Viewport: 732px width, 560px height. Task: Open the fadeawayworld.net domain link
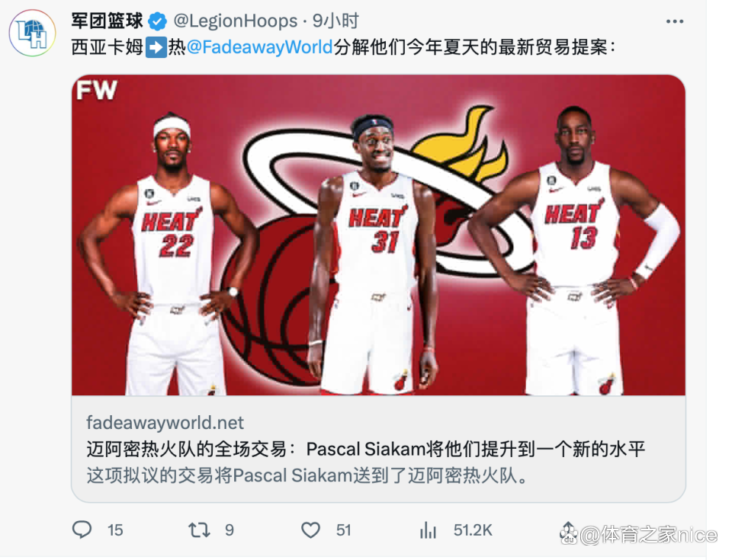(165, 423)
